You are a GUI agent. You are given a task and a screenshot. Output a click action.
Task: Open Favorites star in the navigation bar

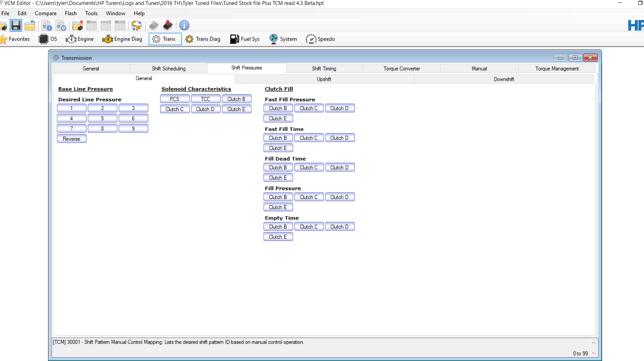15,39
